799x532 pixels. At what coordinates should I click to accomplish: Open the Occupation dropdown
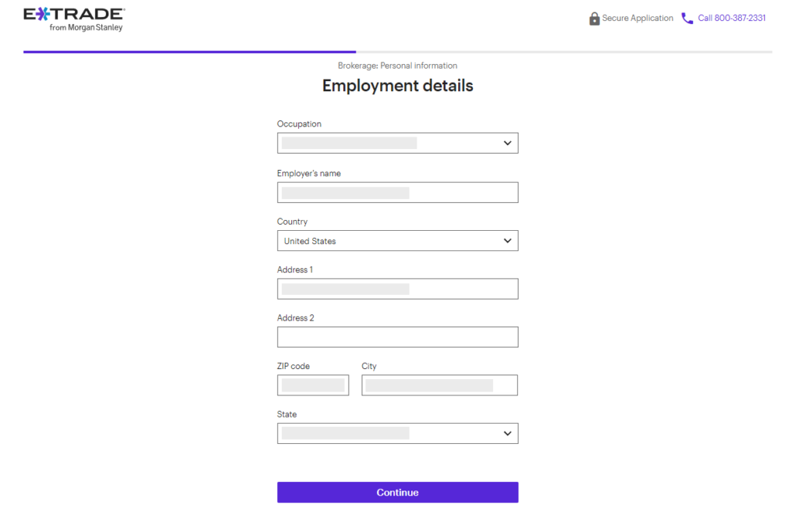click(397, 144)
